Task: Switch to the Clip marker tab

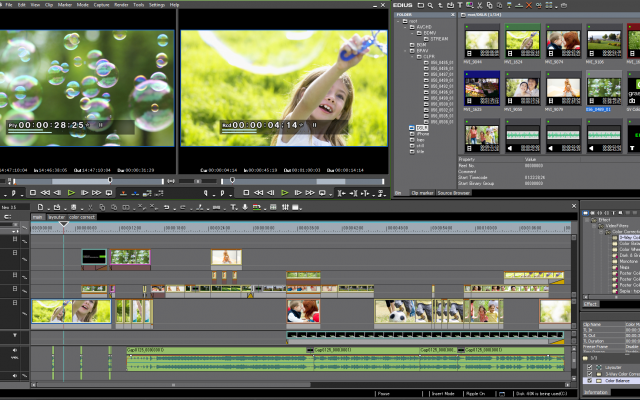Action: point(422,193)
